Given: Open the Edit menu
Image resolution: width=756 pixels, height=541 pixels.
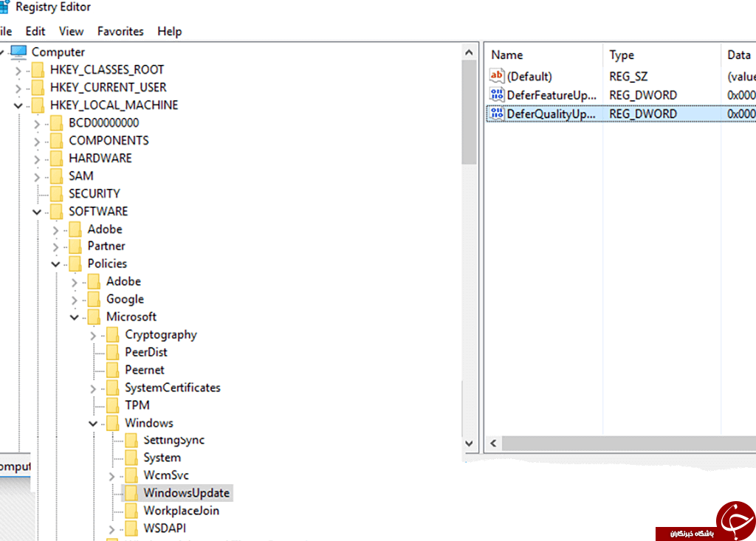Looking at the screenshot, I should tap(35, 31).
